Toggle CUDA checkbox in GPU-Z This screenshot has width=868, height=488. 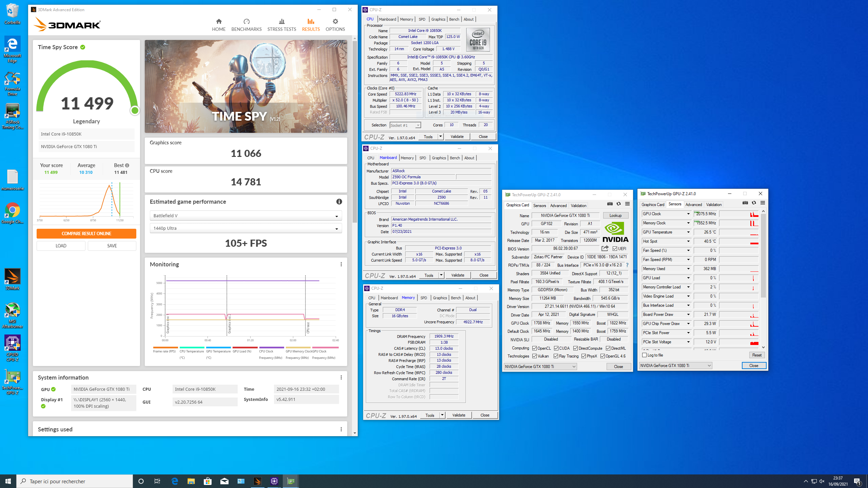coord(556,348)
